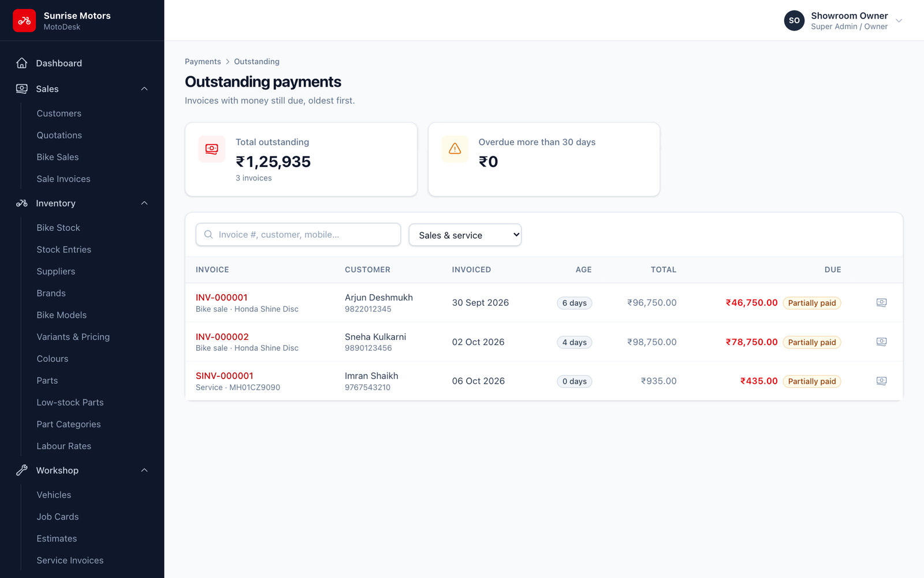The image size is (924, 578).
Task: Open Low-stock Parts page
Action: [70, 402]
